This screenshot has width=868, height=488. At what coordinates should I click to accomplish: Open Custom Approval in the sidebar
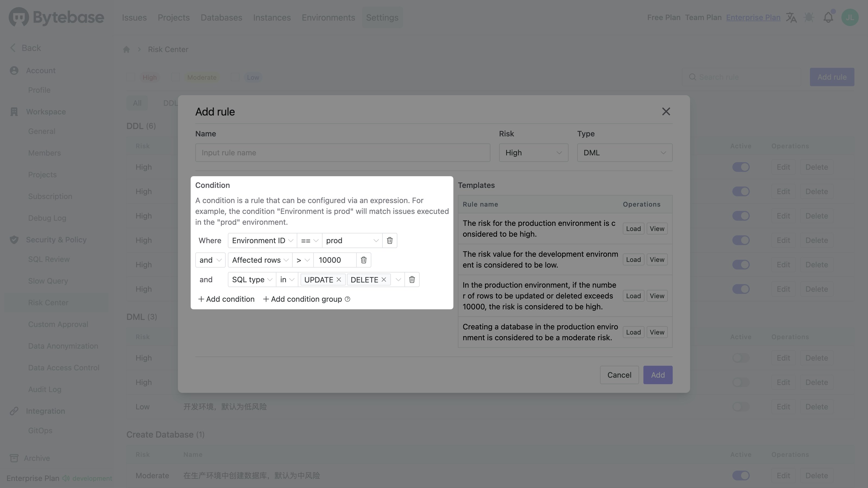[x=58, y=324]
